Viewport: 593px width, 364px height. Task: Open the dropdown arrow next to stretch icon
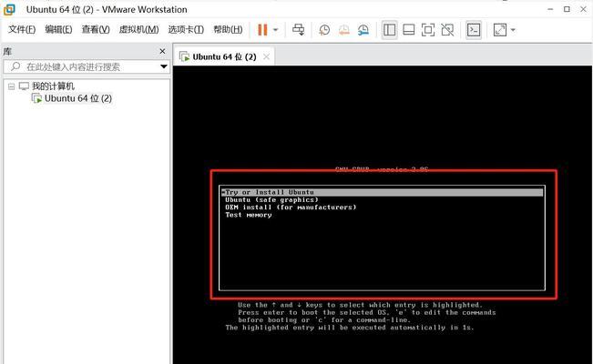pos(513,30)
